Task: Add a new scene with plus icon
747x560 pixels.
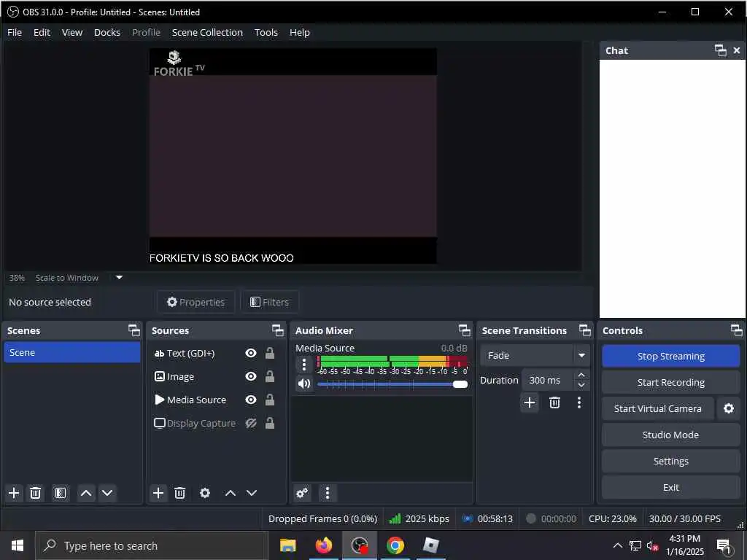Action: coord(15,493)
